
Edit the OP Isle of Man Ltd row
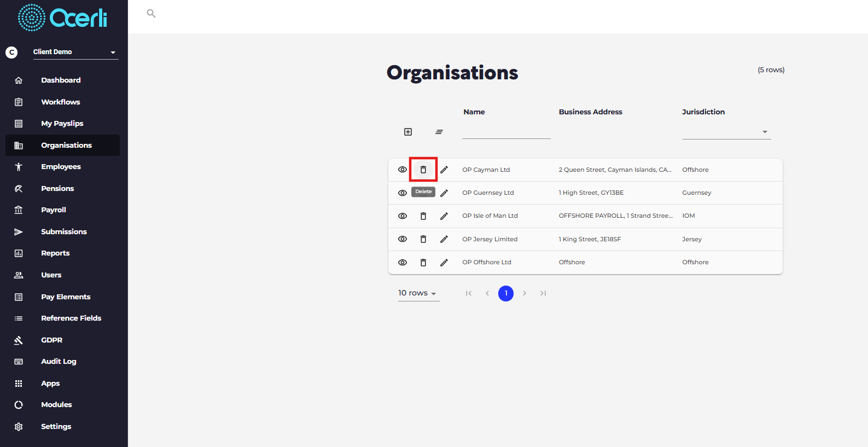[x=444, y=216]
